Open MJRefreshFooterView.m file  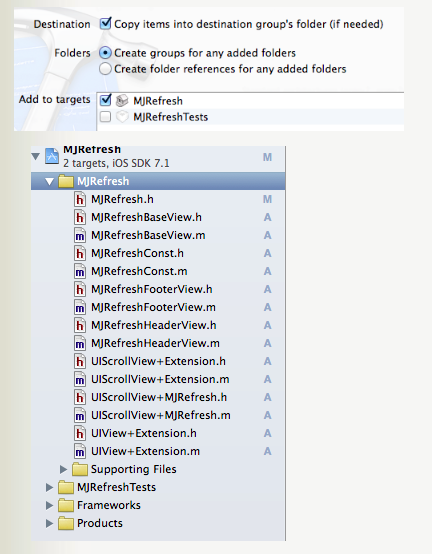coord(153,307)
